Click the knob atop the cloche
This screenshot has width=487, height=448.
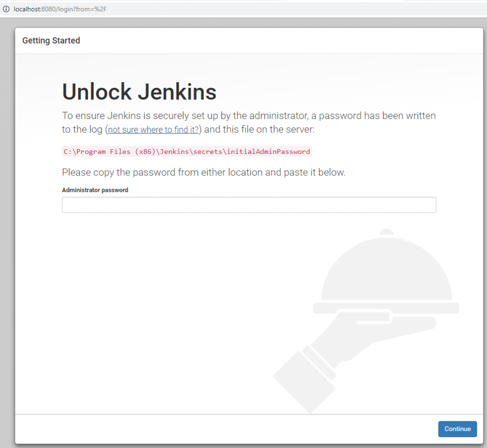click(x=387, y=232)
